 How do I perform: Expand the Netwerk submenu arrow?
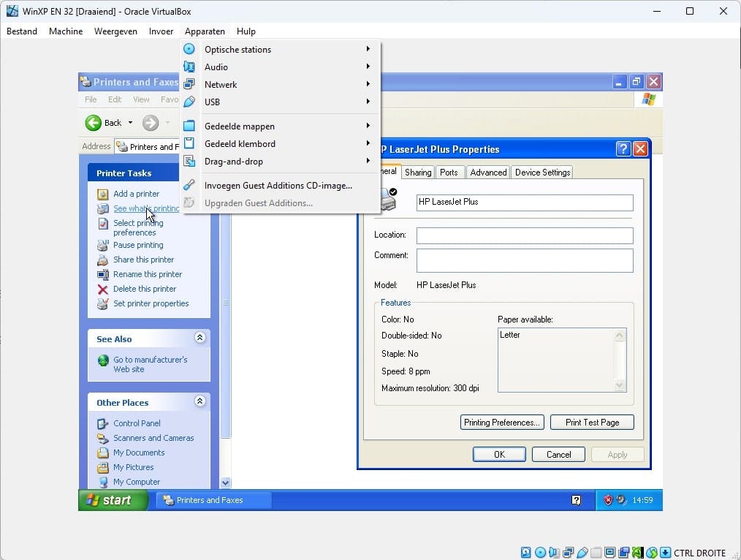[x=368, y=83]
